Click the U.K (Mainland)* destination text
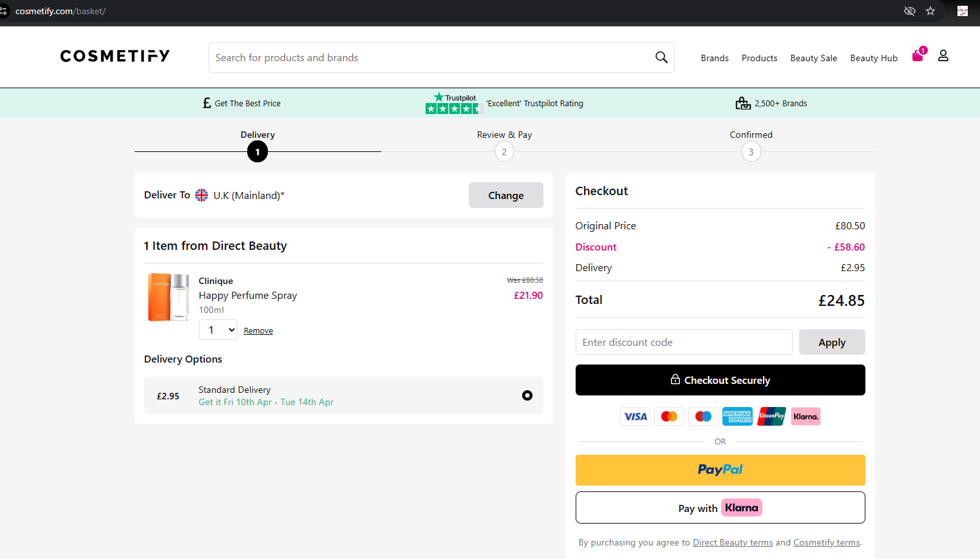 pos(249,196)
